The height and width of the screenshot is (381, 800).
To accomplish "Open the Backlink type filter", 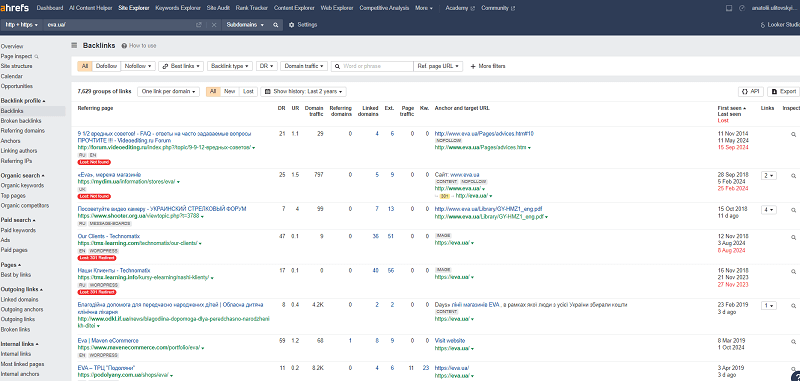I will pos(230,66).
